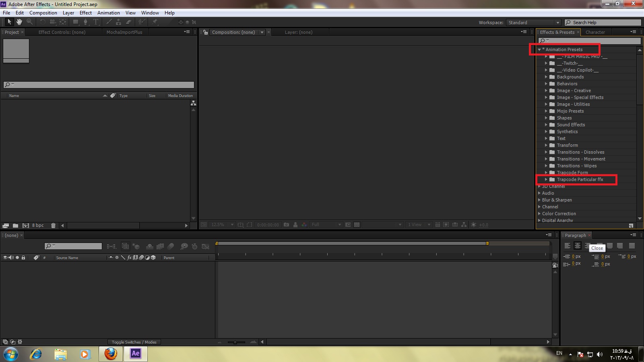Toggle Frame Blending enable switch in timeline

pos(160,246)
